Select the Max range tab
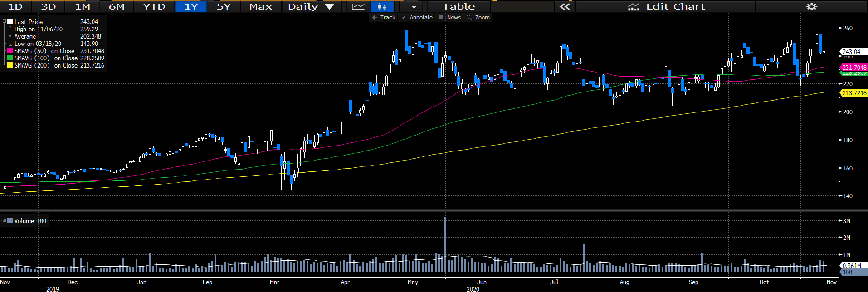The height and width of the screenshot is (292, 868). [261, 6]
